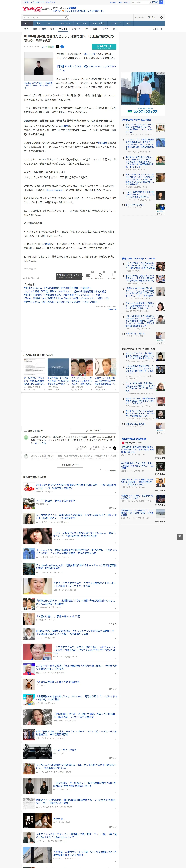Click the ログイン link
This screenshot has height=868, width=186.
point(57,11)
